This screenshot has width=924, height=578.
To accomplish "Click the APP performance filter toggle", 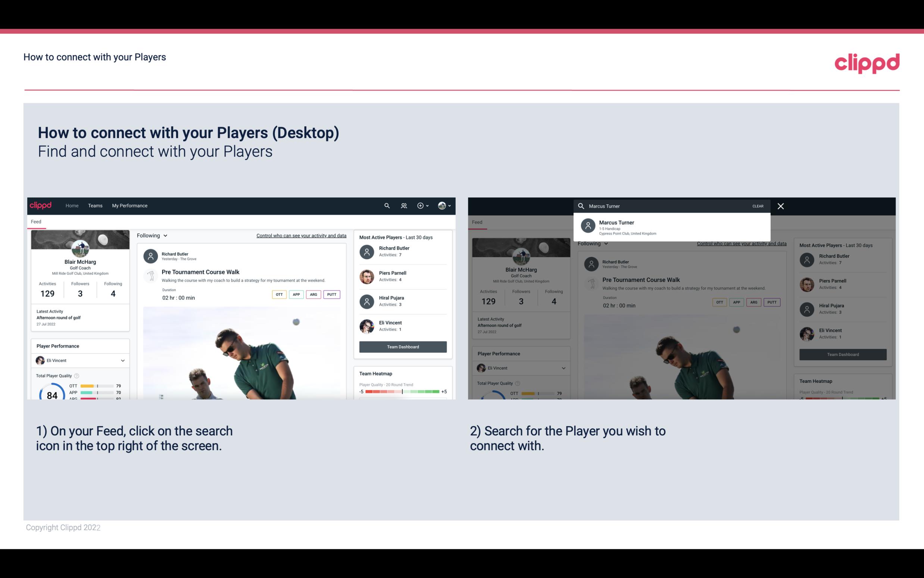I will pos(295,293).
